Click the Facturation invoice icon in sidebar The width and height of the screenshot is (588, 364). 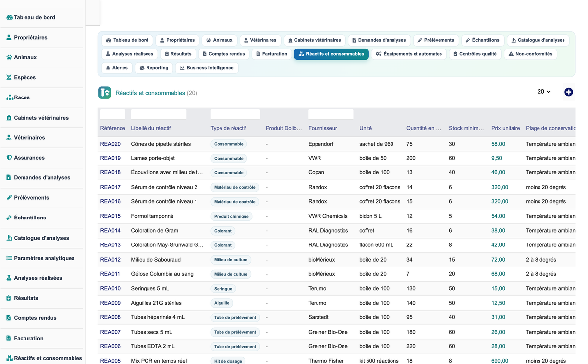pos(9,338)
